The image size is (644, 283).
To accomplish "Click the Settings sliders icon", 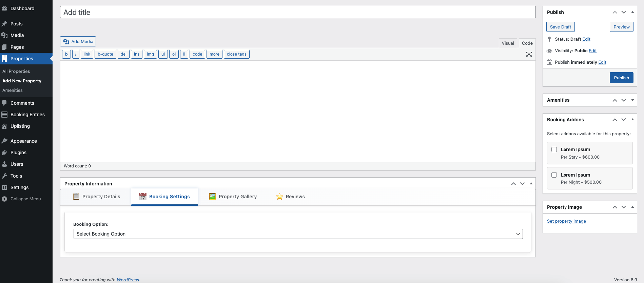I will [x=4, y=187].
